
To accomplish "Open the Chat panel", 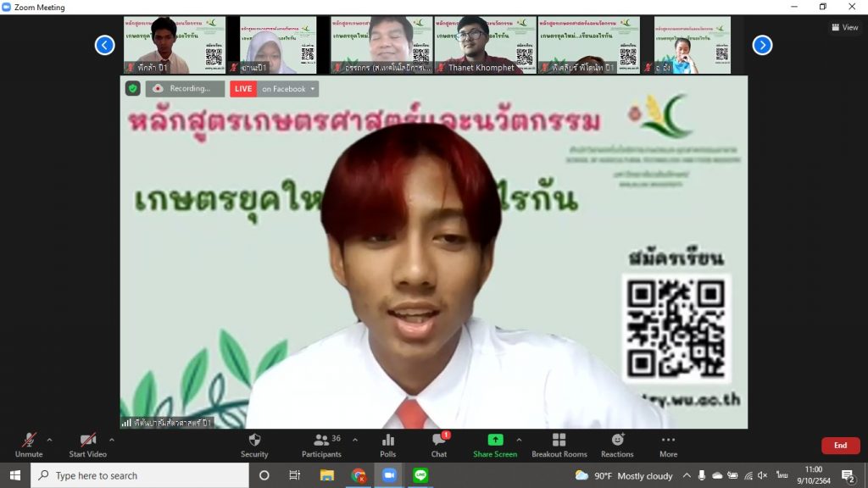I will point(438,445).
